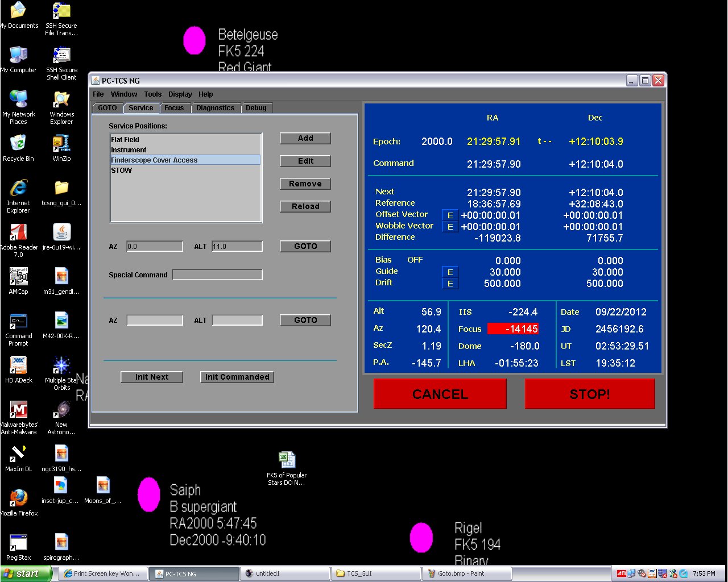Click the AZ field showing 0.0
This screenshot has width=728, height=582.
(x=155, y=246)
